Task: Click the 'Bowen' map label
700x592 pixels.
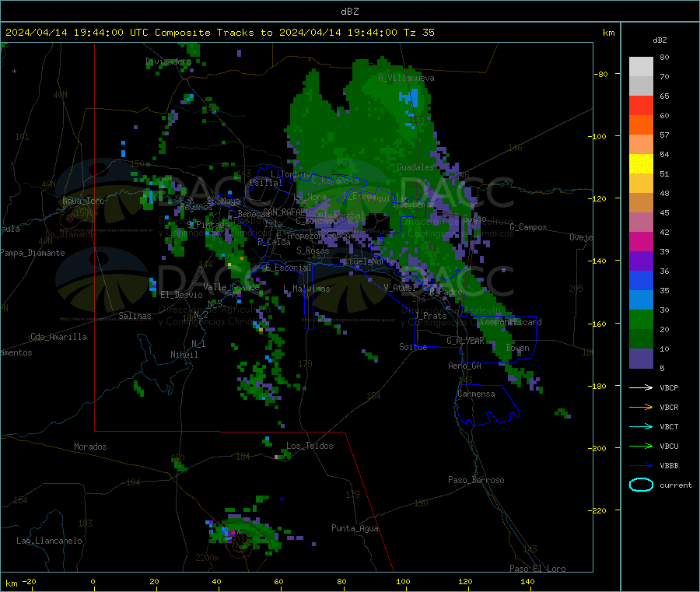Action: pos(517,348)
